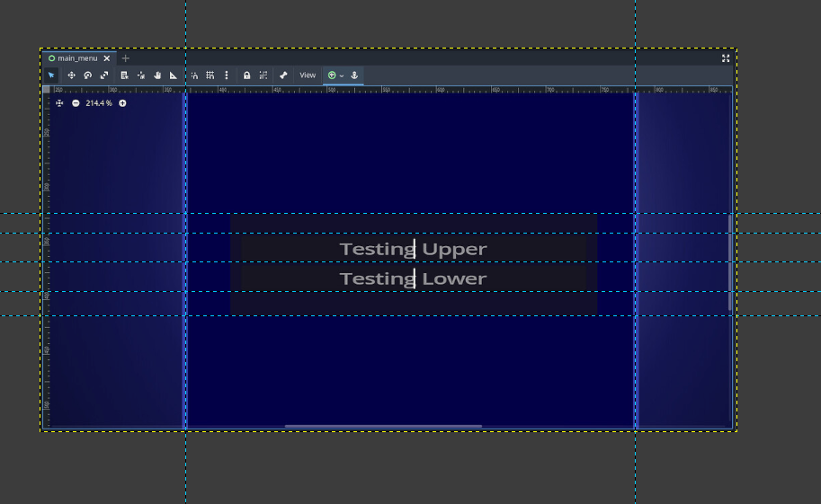821x504 pixels.
Task: Switch to the main_menu scene tab
Action: pyautogui.click(x=76, y=58)
